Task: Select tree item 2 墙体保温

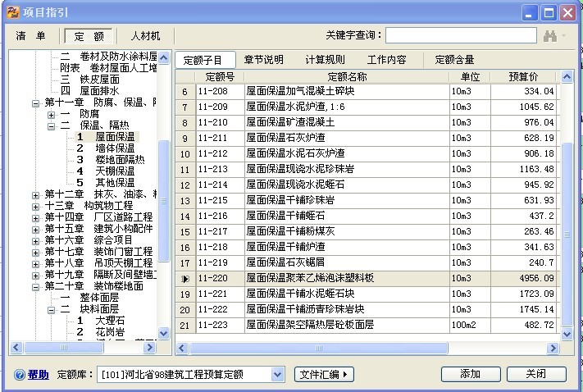Action: click(x=106, y=148)
